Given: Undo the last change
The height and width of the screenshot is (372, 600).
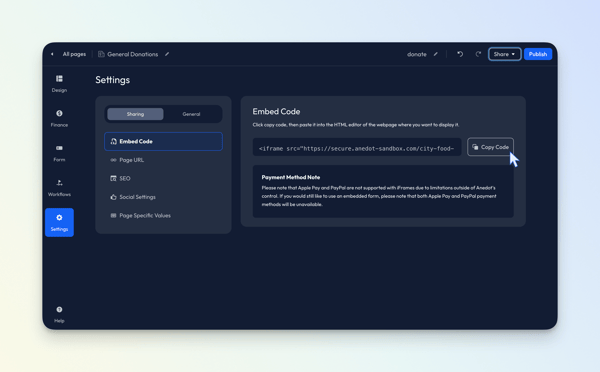Looking at the screenshot, I should point(460,54).
